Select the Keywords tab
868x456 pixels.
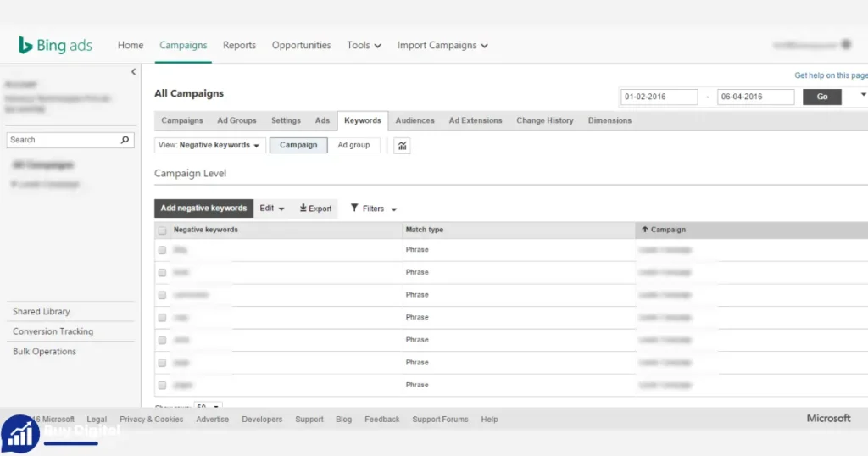363,120
